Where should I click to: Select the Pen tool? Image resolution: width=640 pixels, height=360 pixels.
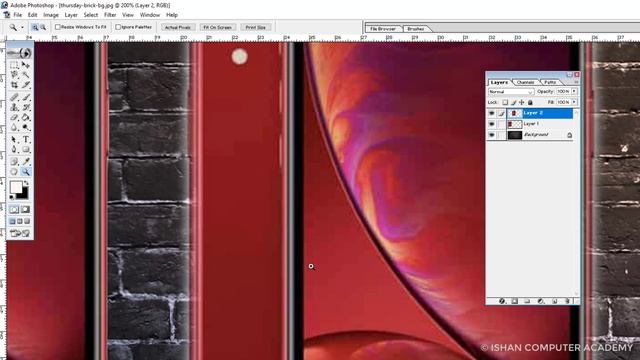tap(14, 150)
